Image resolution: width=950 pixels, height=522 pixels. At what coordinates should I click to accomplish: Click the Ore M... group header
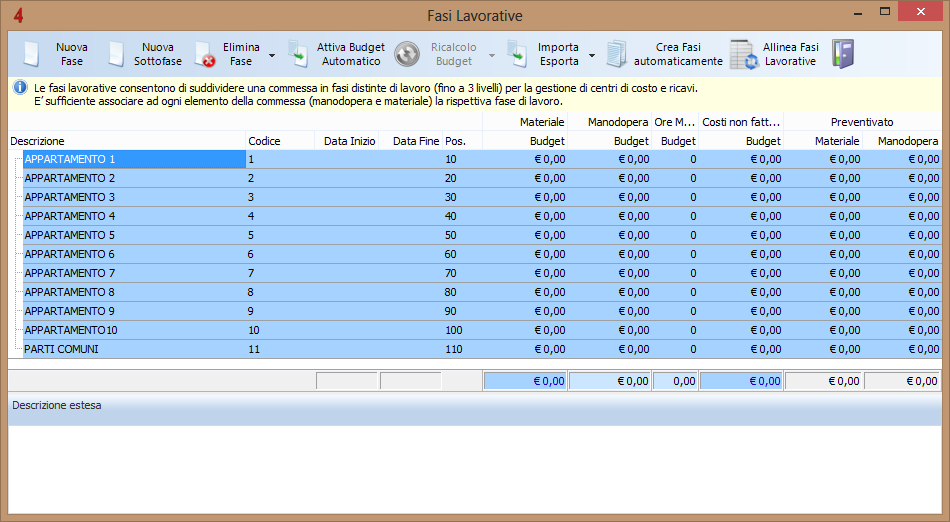tap(676, 122)
